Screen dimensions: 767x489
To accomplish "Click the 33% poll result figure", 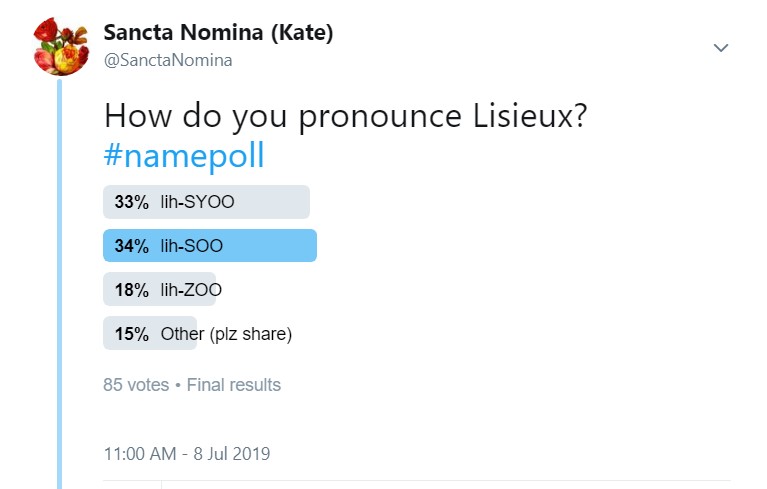I will 131,202.
